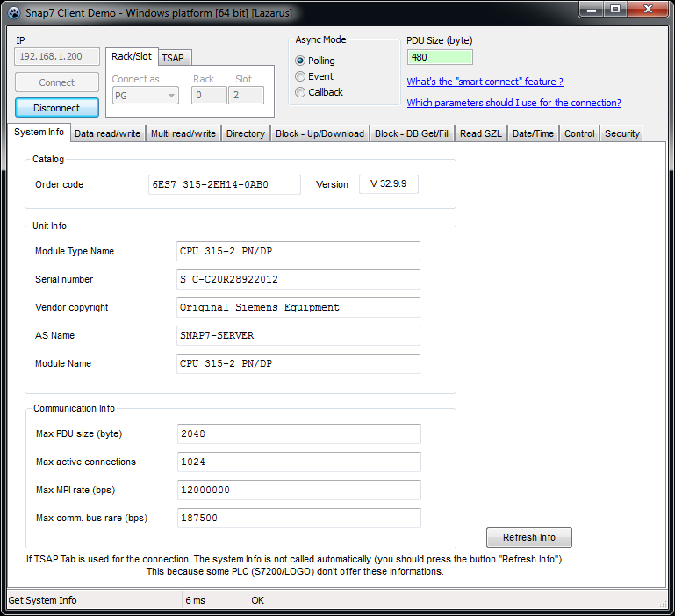This screenshot has height=616, width=675.
Task: Switch to the TSAP tab
Action: tap(173, 58)
